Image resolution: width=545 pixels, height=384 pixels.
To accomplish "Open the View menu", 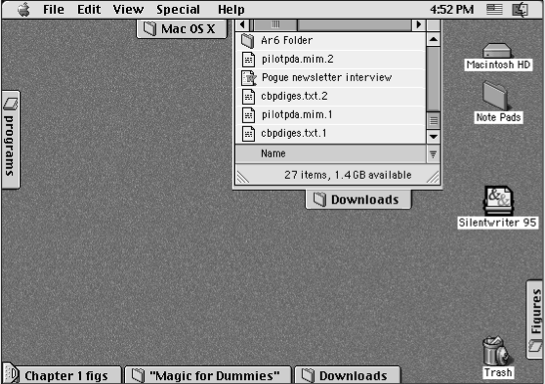I will pos(128,9).
